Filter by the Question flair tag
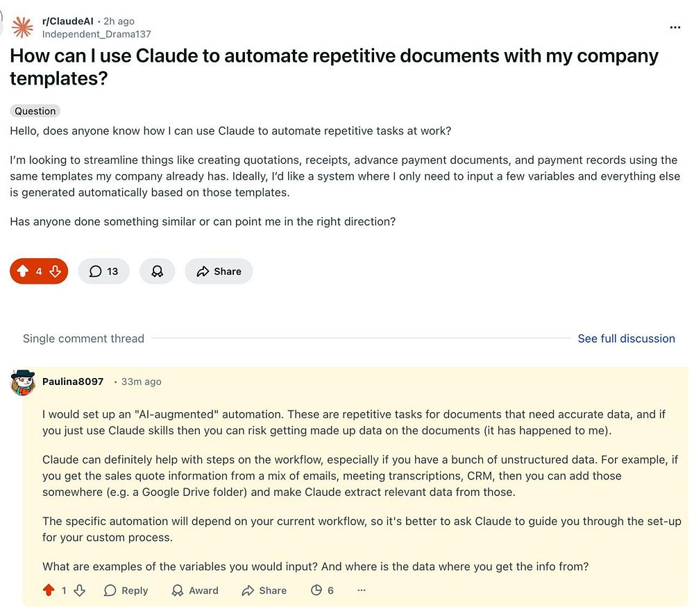The height and width of the screenshot is (616, 694). 35,111
